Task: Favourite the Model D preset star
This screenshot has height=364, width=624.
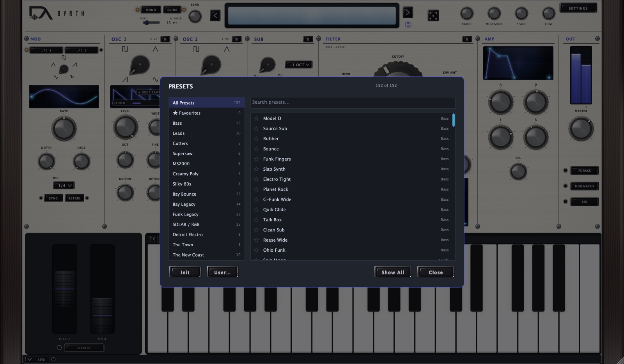Action: coord(256,118)
